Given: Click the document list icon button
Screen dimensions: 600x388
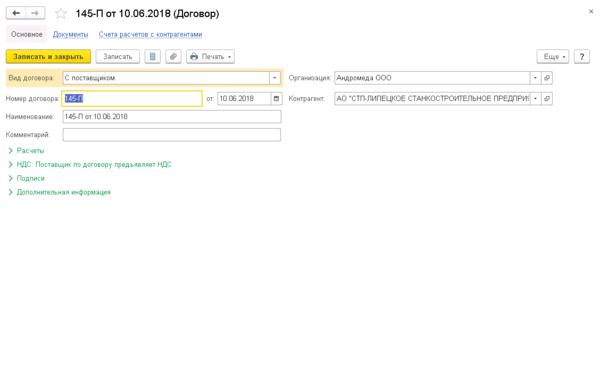Looking at the screenshot, I should (153, 57).
